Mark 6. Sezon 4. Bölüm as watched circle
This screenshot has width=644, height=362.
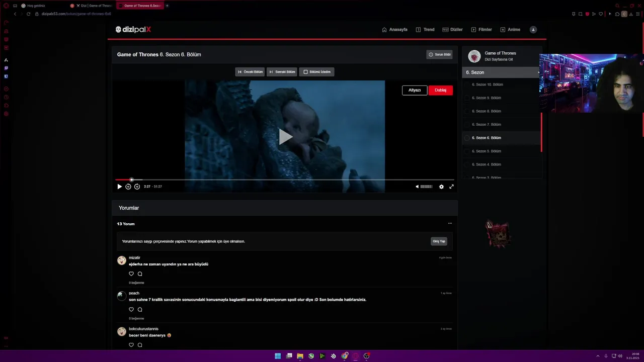467,164
